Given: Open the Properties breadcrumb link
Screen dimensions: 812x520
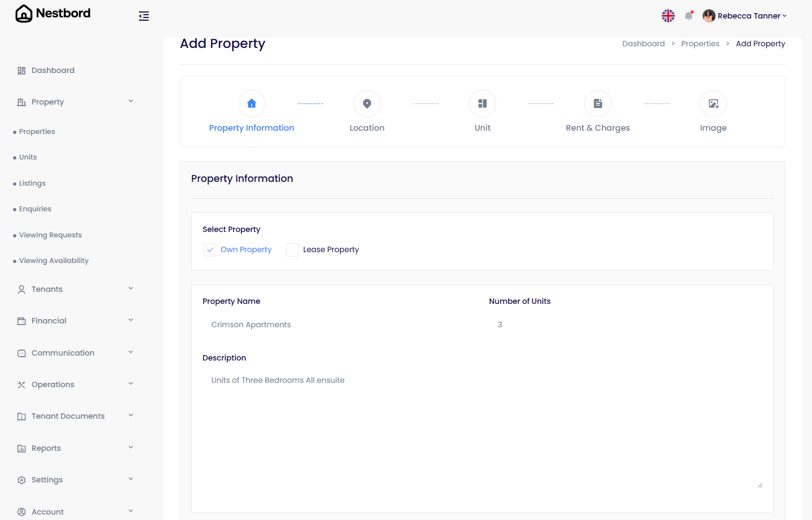Looking at the screenshot, I should click(x=700, y=43).
